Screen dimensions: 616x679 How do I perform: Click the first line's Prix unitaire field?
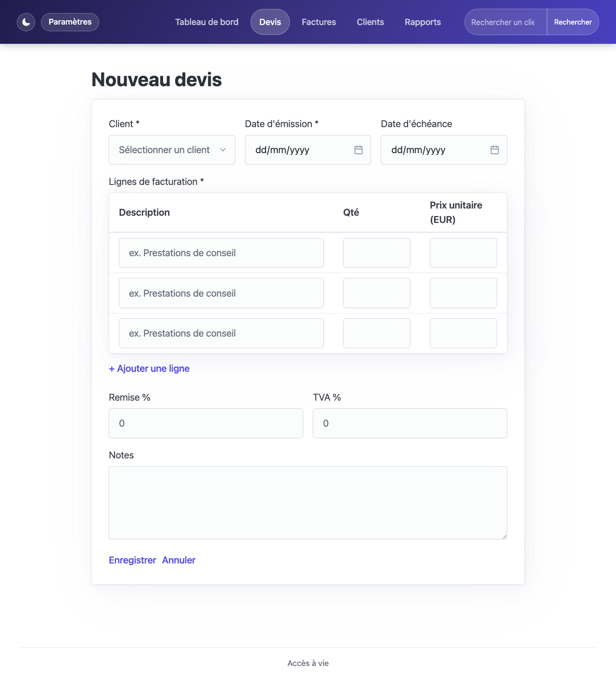[x=463, y=253]
